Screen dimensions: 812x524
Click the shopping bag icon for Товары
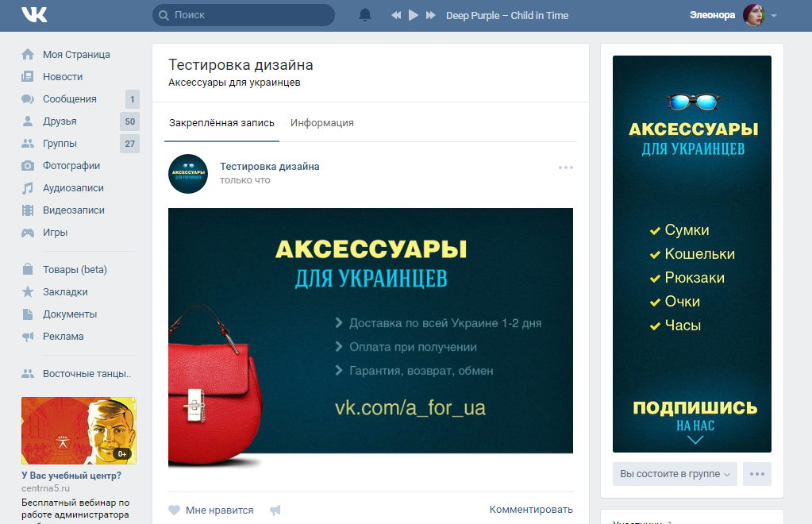(28, 269)
